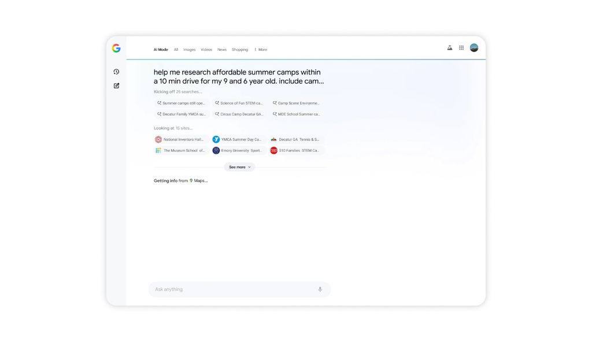This screenshot has width=592, height=364.
Task: Click the Google logo
Action: 116,49
